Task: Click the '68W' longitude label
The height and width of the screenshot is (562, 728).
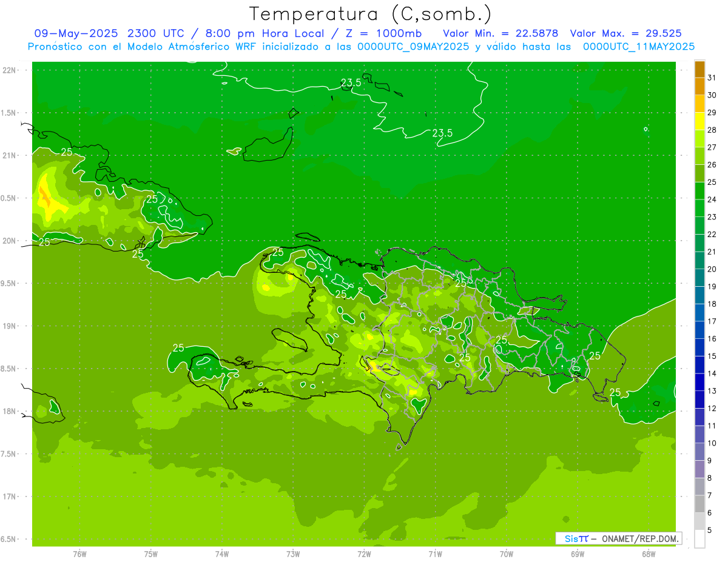Action: pyautogui.click(x=649, y=554)
